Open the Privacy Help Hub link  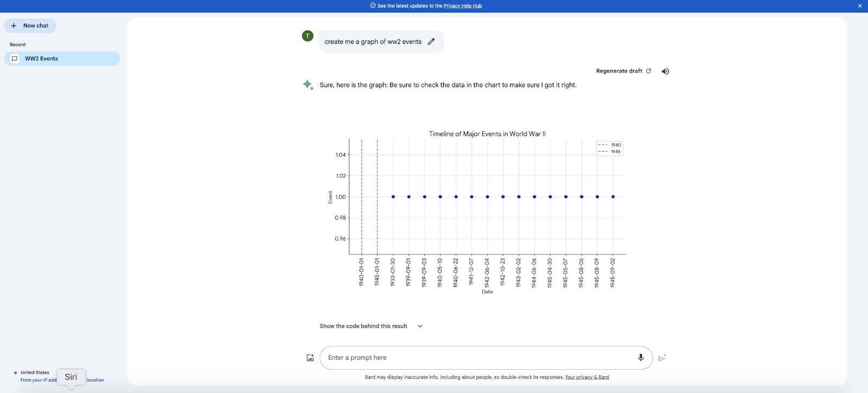(x=462, y=6)
